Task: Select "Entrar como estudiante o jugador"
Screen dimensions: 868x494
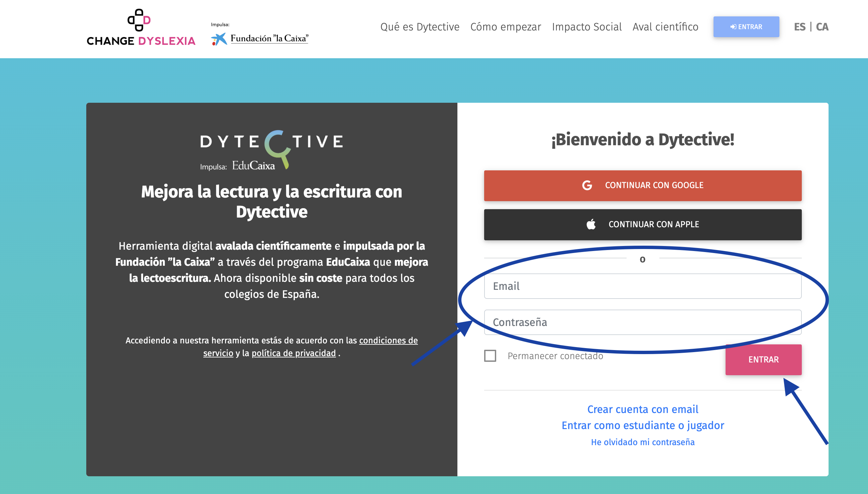Action: coord(643,425)
